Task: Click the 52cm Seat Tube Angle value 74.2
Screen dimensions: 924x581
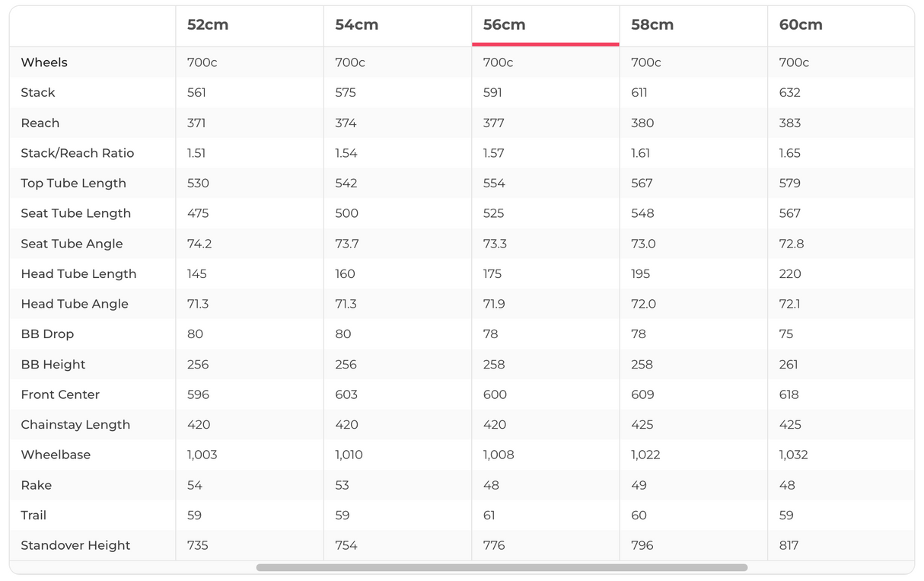Action: pos(198,244)
